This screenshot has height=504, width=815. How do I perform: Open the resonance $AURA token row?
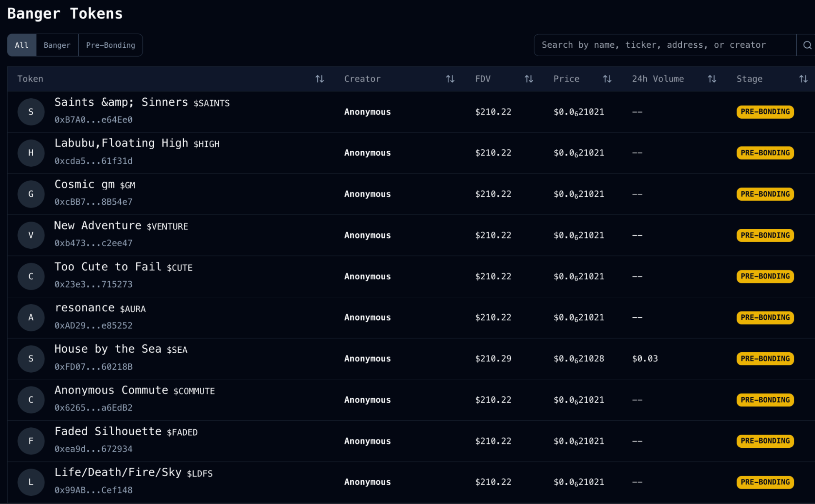point(411,317)
